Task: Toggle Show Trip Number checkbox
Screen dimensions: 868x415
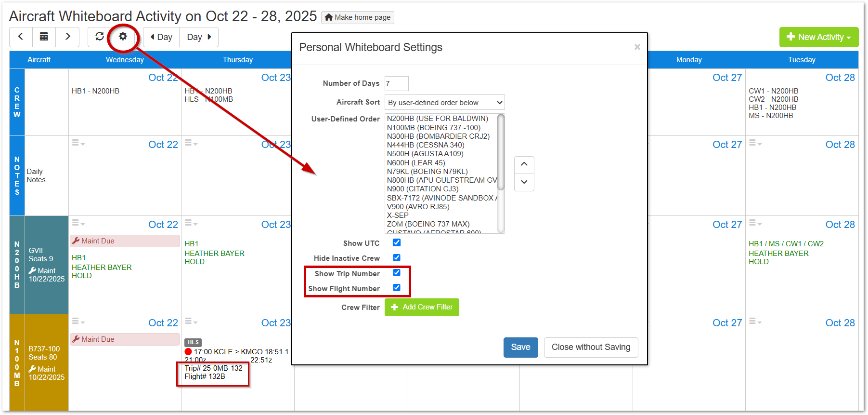Action: click(x=397, y=273)
